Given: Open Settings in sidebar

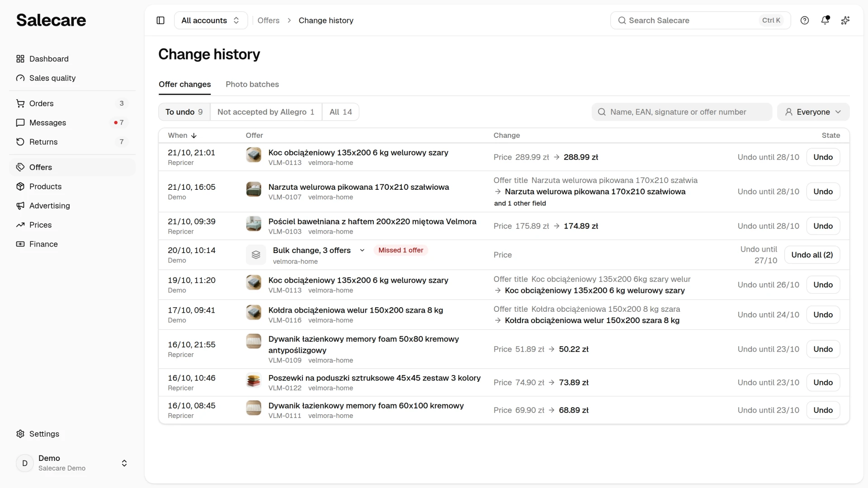Looking at the screenshot, I should pyautogui.click(x=72, y=434).
